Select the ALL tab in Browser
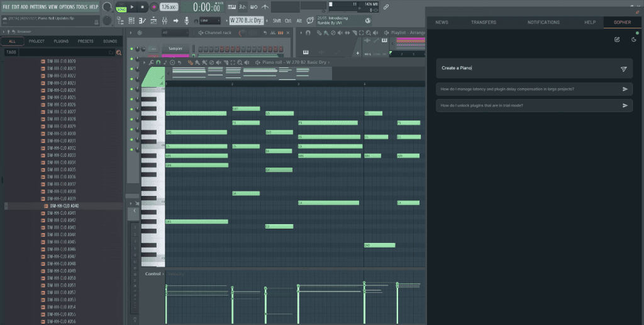The width and height of the screenshot is (644, 325). (x=13, y=41)
